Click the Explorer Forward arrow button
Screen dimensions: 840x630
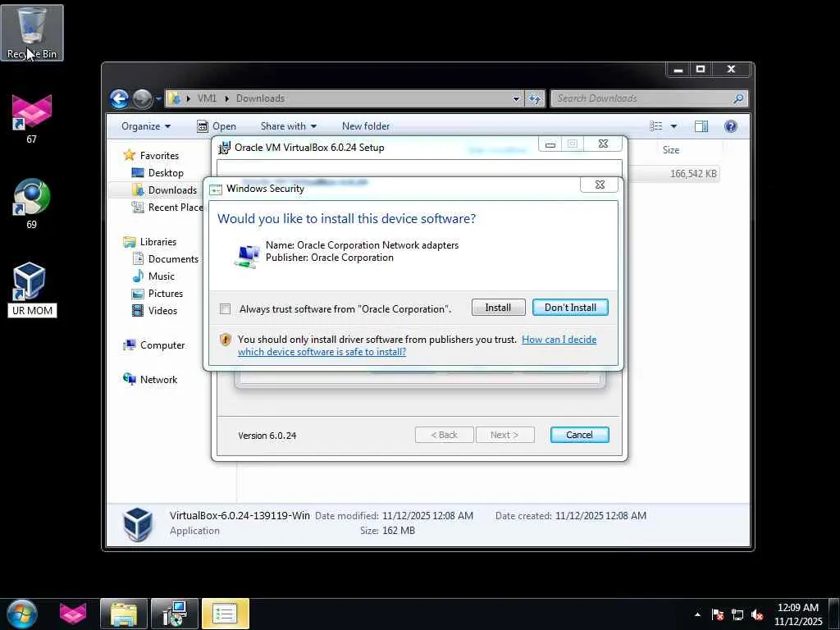[143, 98]
